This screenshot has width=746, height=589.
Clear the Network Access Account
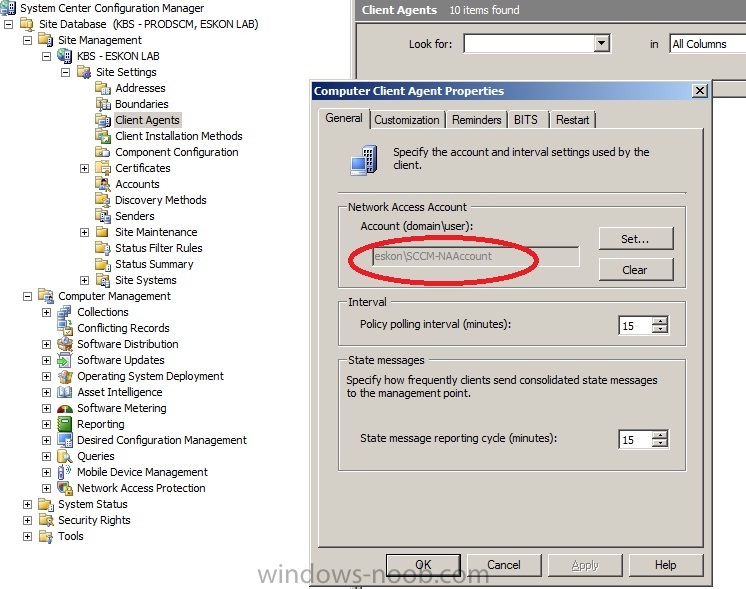pyautogui.click(x=636, y=270)
